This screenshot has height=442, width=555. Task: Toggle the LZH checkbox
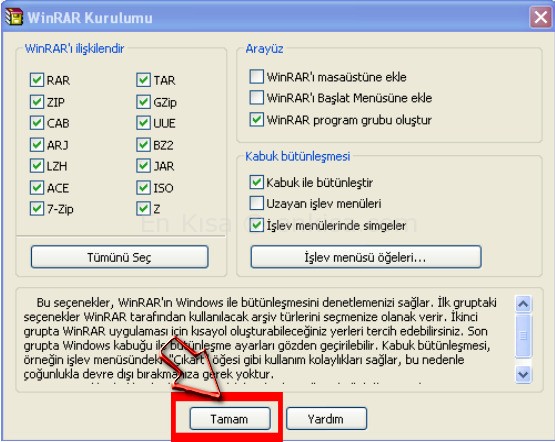tap(37, 166)
